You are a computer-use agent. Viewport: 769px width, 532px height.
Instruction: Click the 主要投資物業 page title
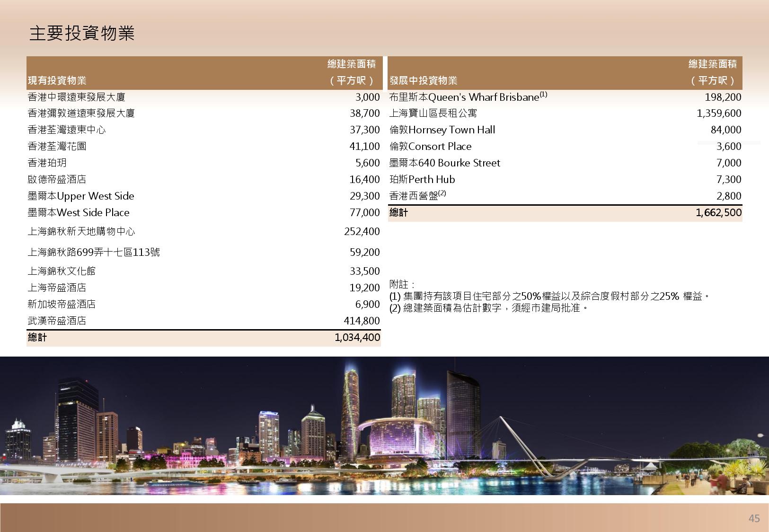pyautogui.click(x=82, y=33)
